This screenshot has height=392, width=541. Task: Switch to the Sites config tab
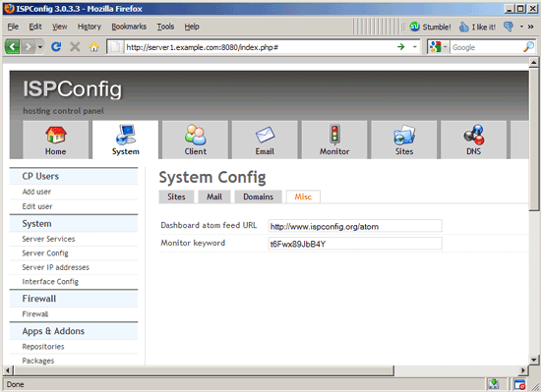176,196
